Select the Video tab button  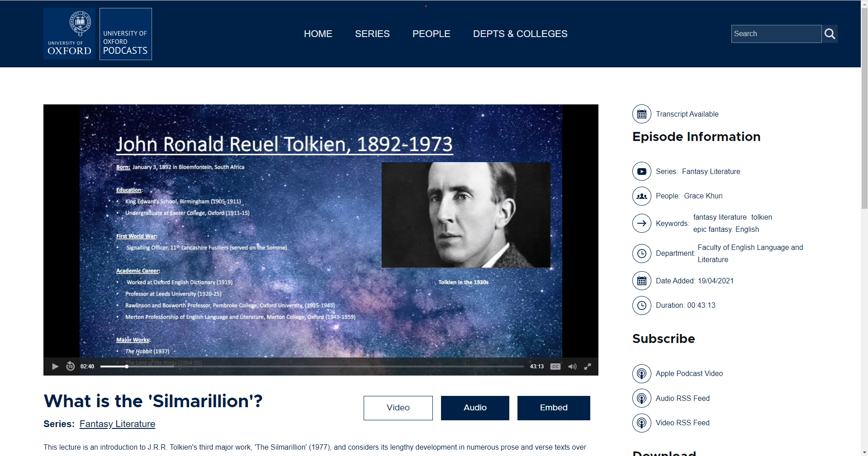tap(398, 408)
